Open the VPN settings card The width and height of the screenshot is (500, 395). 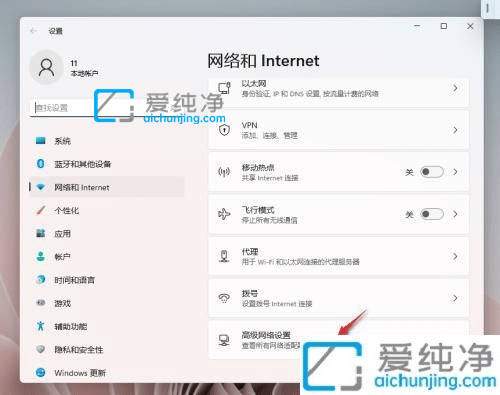(338, 130)
